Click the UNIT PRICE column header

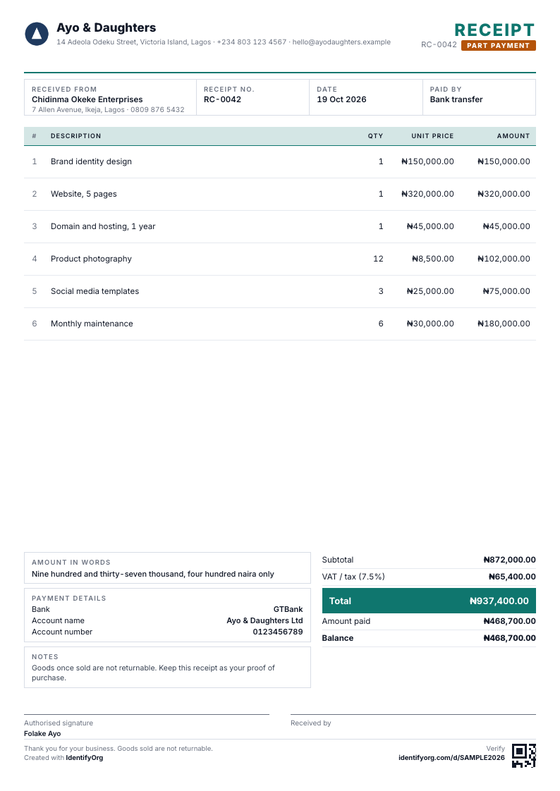click(x=432, y=136)
